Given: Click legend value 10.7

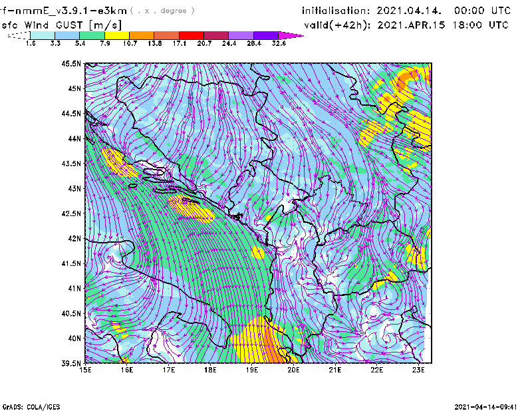Looking at the screenshot, I should tap(130, 43).
